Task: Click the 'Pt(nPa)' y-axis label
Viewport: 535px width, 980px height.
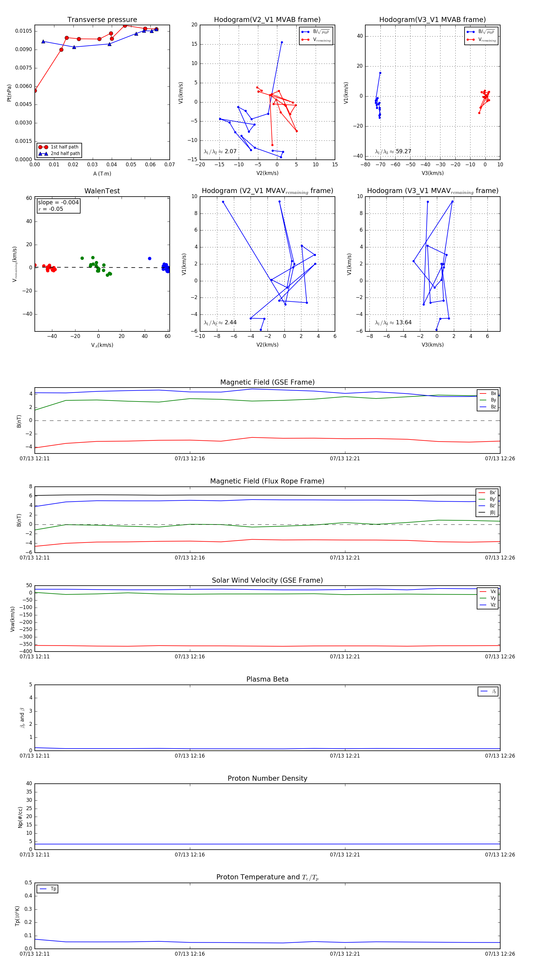Action: 9,93
